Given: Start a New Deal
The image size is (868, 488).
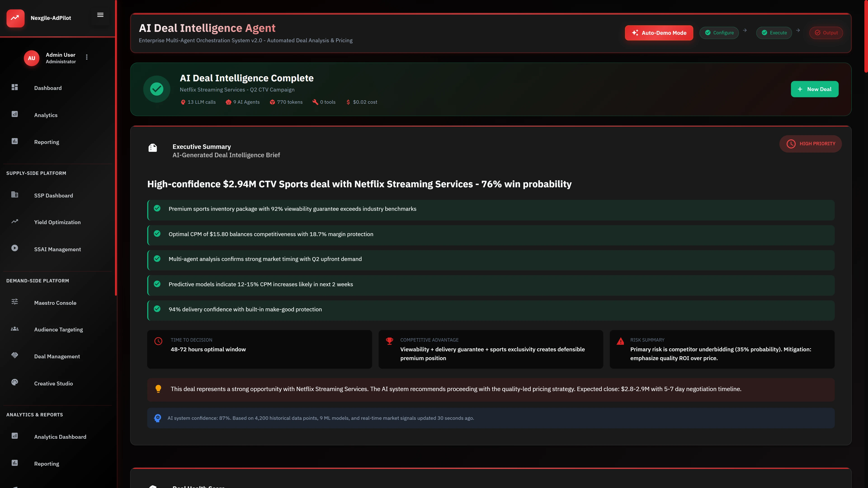Looking at the screenshot, I should click(x=814, y=89).
